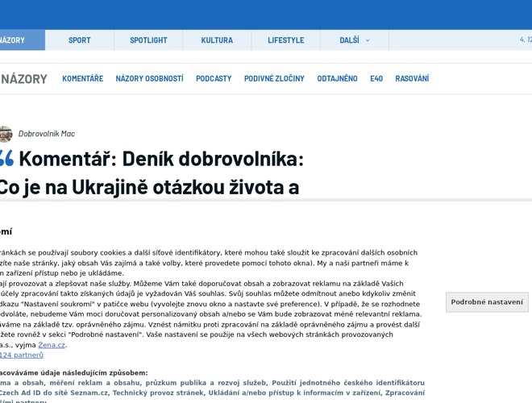Click the RASOVÁNÍ submenu item

click(412, 79)
